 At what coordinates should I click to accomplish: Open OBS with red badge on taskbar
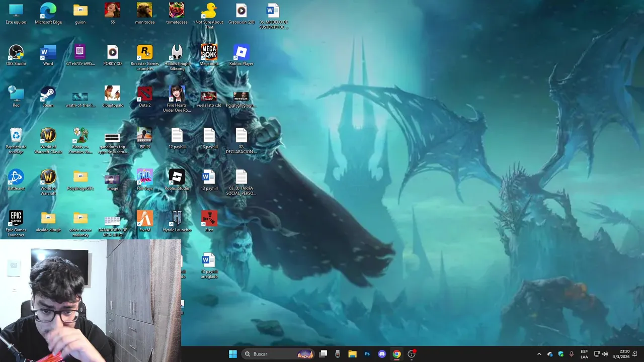[412, 354]
